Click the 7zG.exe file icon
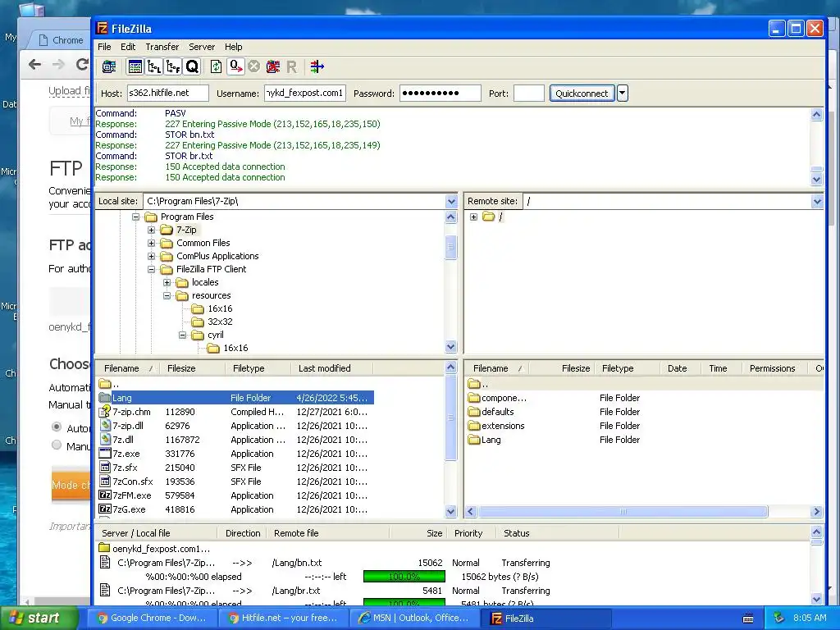 tap(105, 509)
